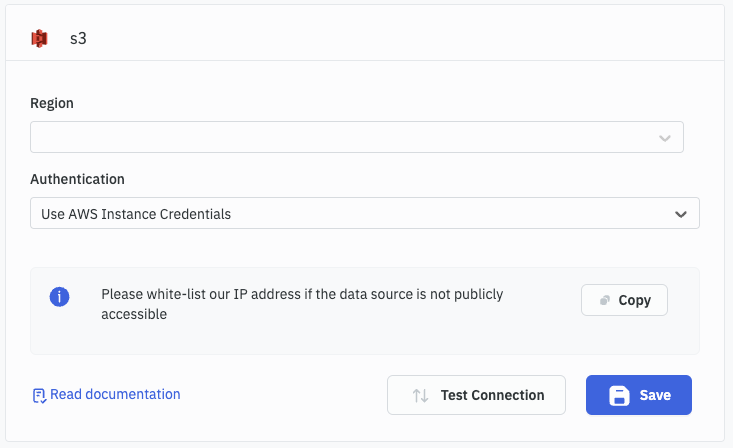Save the s3 data source configuration

coord(638,395)
